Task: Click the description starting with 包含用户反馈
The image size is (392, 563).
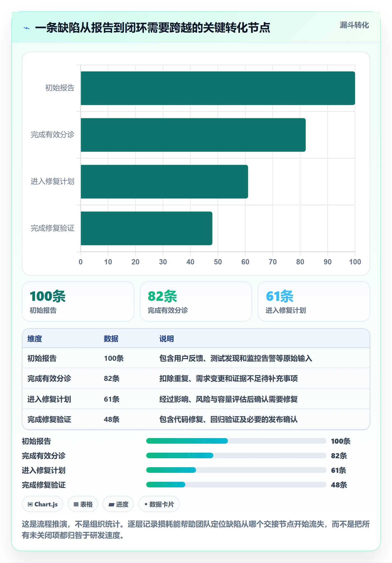Action: point(236,358)
